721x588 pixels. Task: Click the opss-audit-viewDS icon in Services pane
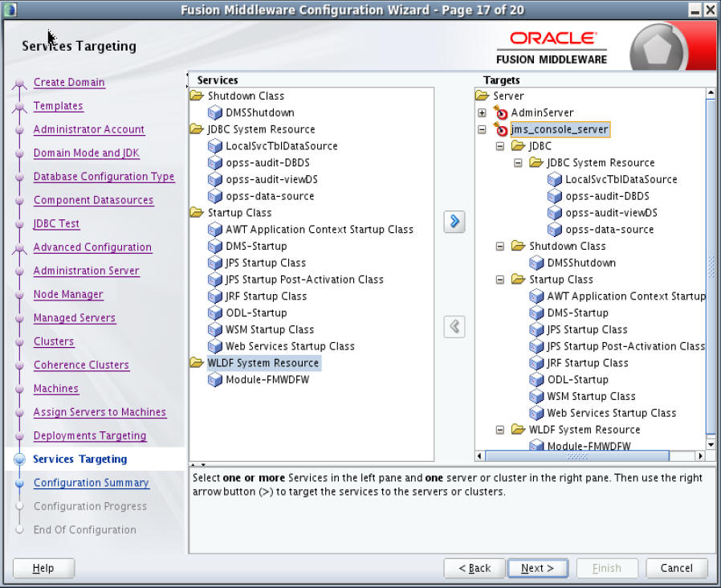214,179
